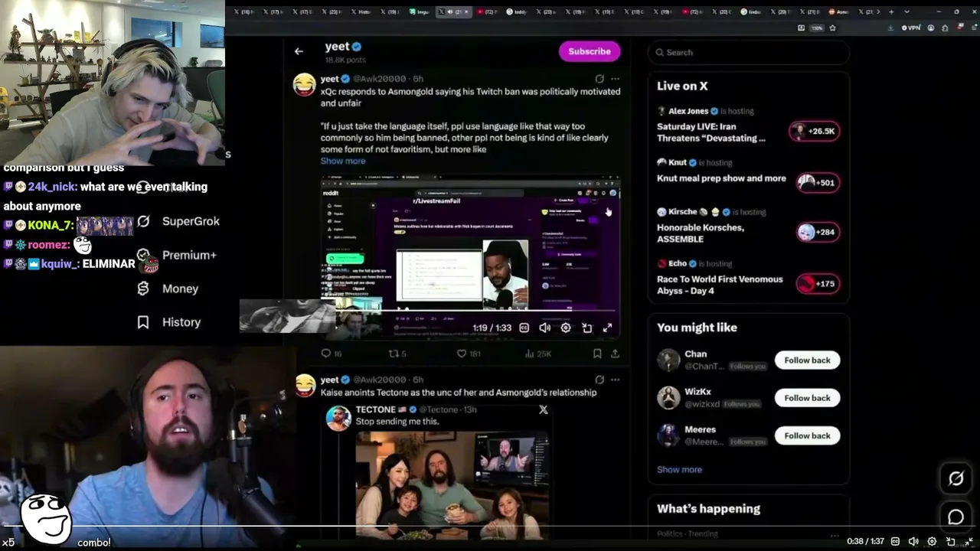Open more options on the xQc responds post

click(x=615, y=79)
